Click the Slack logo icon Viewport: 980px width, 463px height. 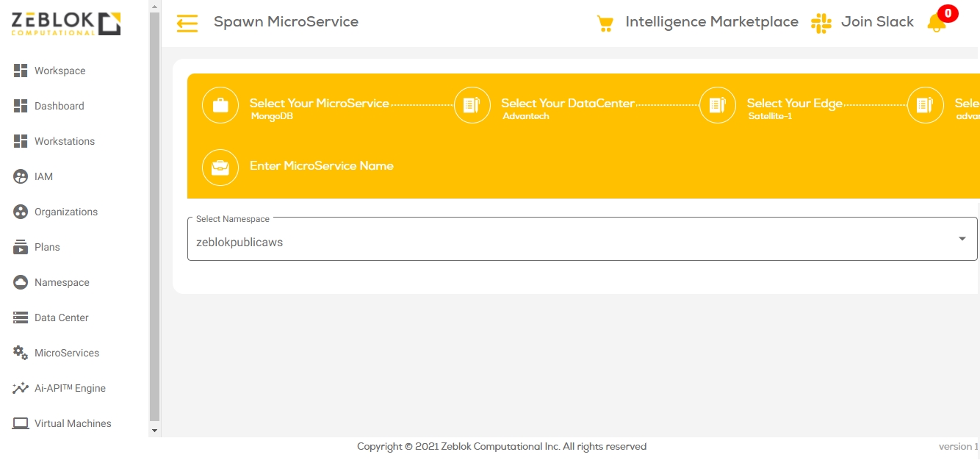click(821, 23)
